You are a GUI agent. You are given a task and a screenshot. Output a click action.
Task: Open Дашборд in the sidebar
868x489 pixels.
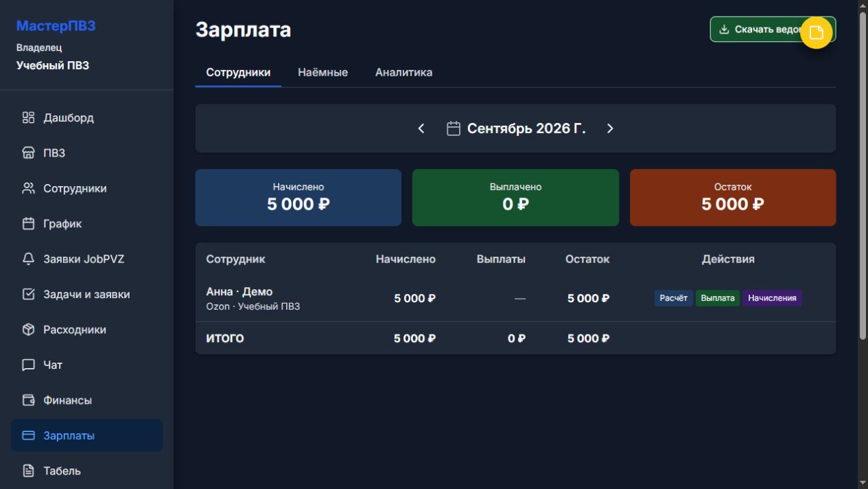(86, 118)
